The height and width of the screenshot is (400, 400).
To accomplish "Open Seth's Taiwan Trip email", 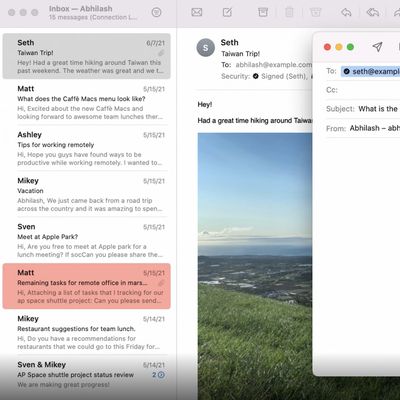I will [x=87, y=56].
